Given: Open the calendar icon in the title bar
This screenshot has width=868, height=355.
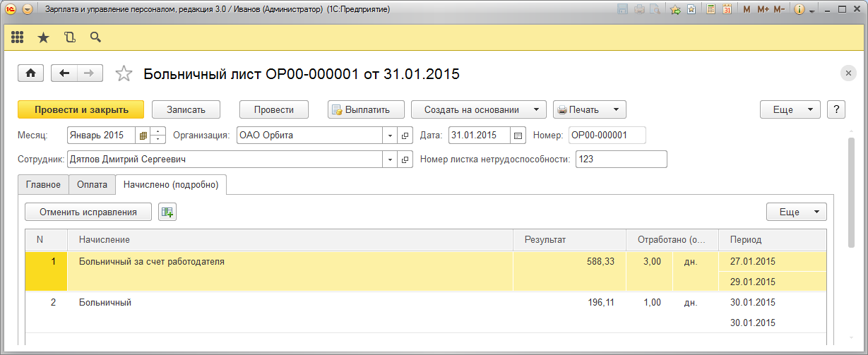Looking at the screenshot, I should 727,10.
